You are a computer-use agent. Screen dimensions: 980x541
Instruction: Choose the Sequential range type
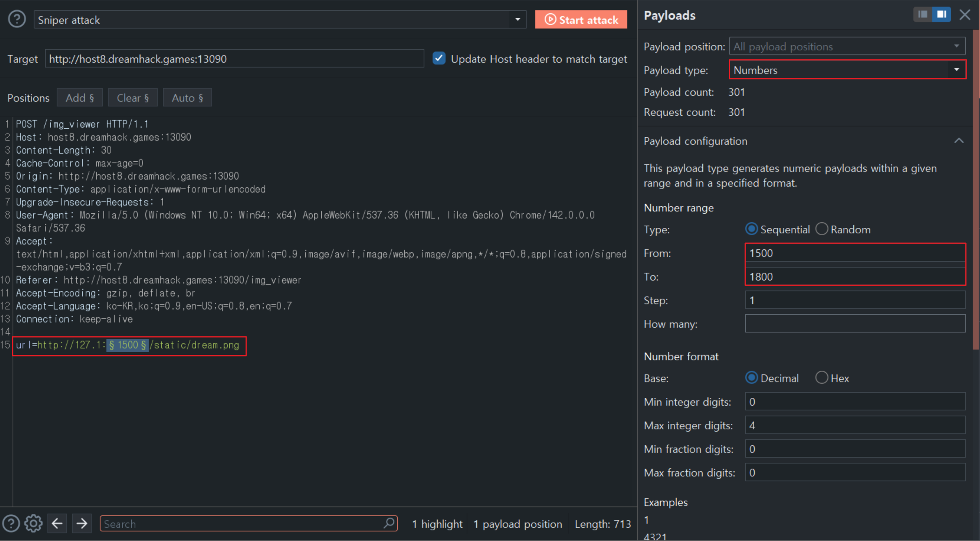752,229
